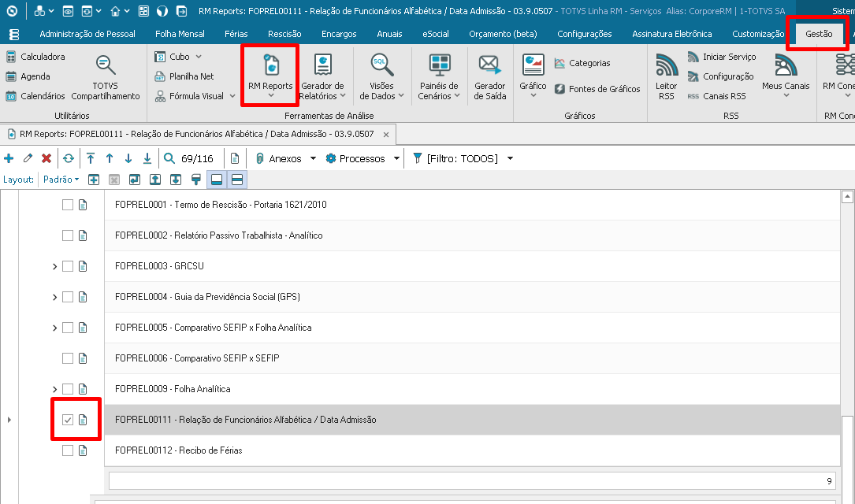Image resolution: width=855 pixels, height=504 pixels.
Task: Go to next record down arrow
Action: pyautogui.click(x=128, y=158)
